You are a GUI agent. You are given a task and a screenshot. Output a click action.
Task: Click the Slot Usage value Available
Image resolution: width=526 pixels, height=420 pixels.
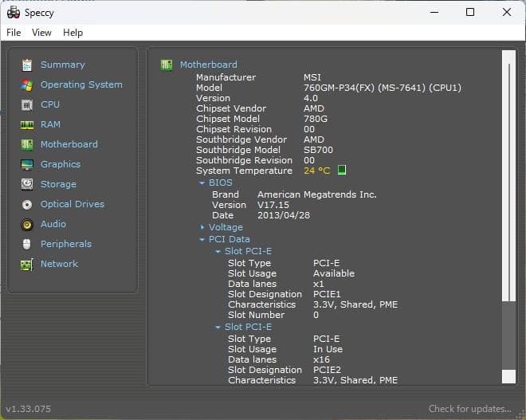tap(334, 273)
